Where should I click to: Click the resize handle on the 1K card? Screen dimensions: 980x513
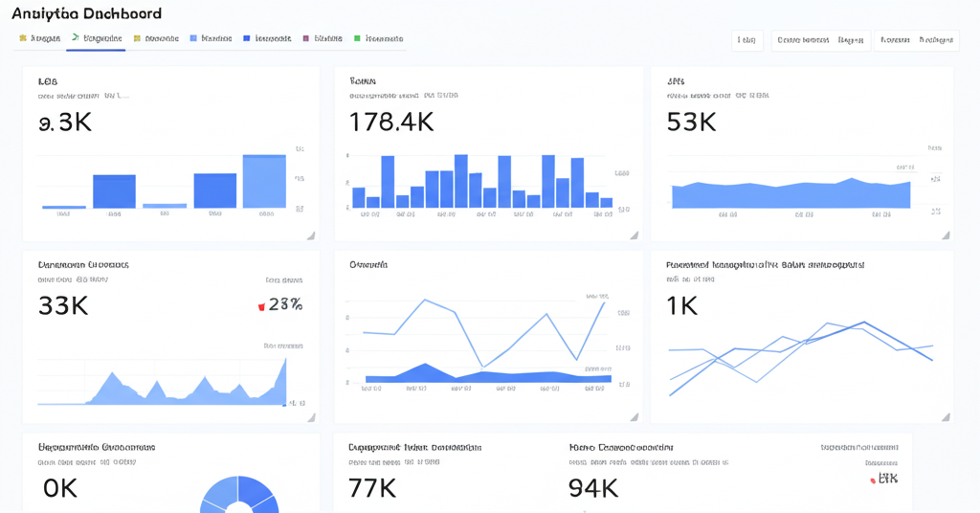click(946, 417)
